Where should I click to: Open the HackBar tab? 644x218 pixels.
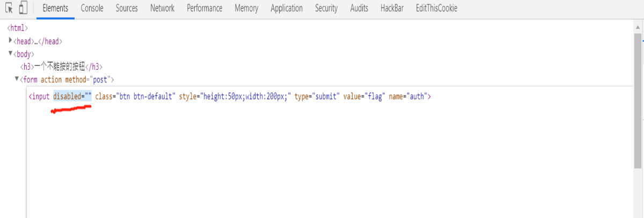tap(392, 9)
